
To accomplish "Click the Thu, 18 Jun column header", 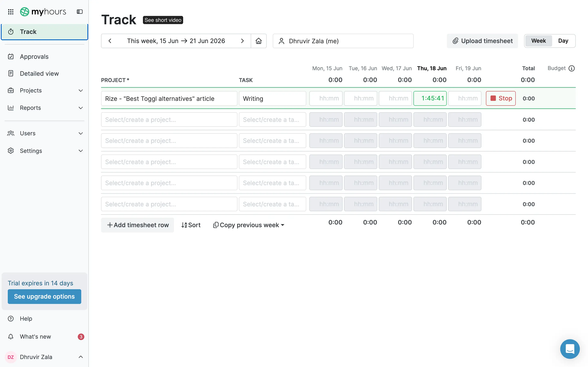I will click(x=432, y=68).
